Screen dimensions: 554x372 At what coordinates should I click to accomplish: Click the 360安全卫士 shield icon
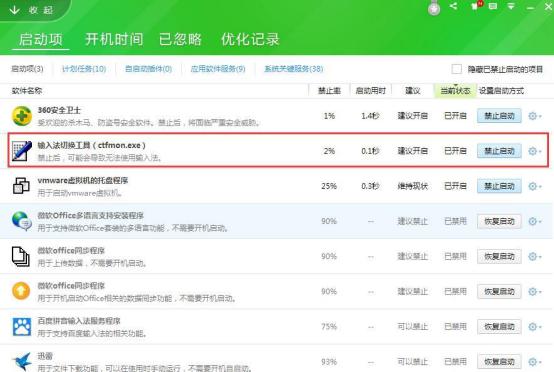[x=22, y=116]
